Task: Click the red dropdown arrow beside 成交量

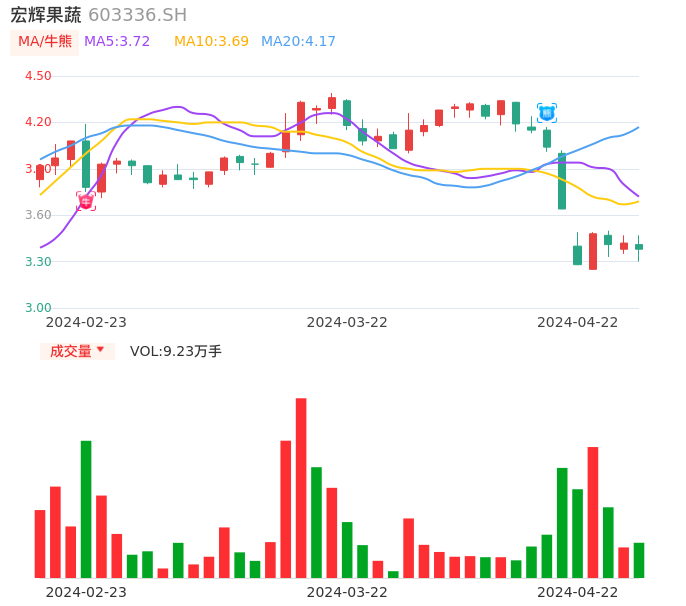Action: click(100, 351)
